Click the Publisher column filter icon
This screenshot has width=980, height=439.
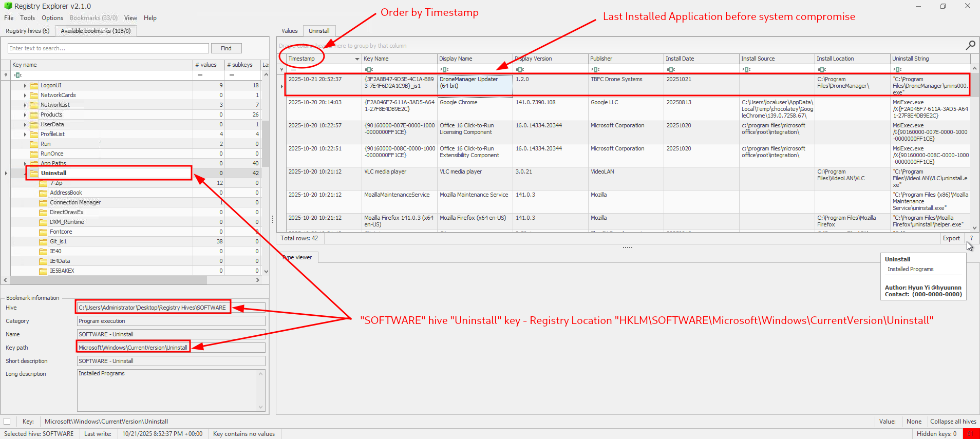[595, 69]
